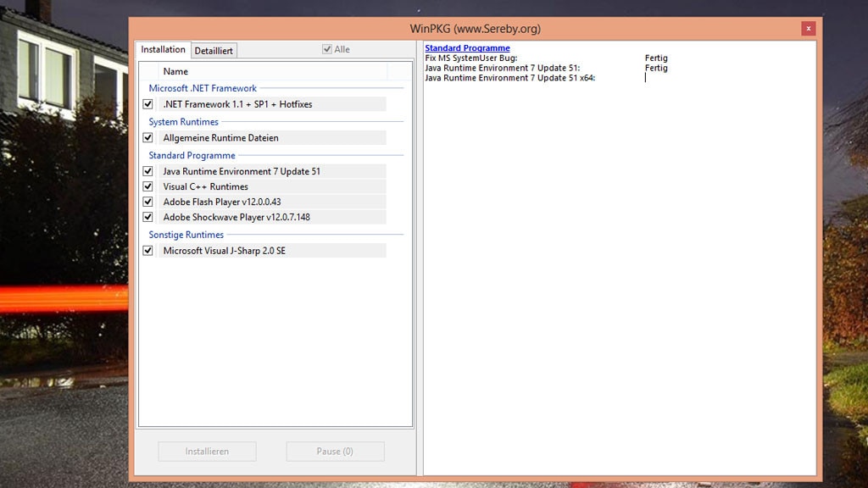Click the Installieren button
The width and height of the screenshot is (868, 488).
click(x=207, y=452)
